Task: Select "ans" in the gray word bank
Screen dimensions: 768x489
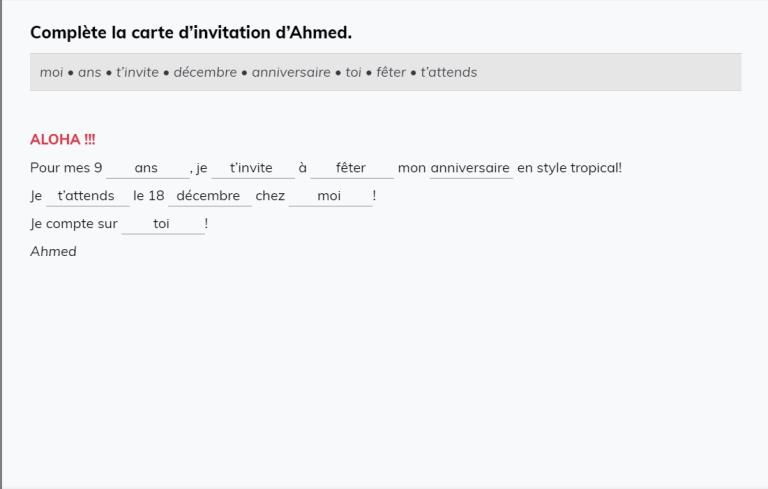Action: [x=90, y=72]
